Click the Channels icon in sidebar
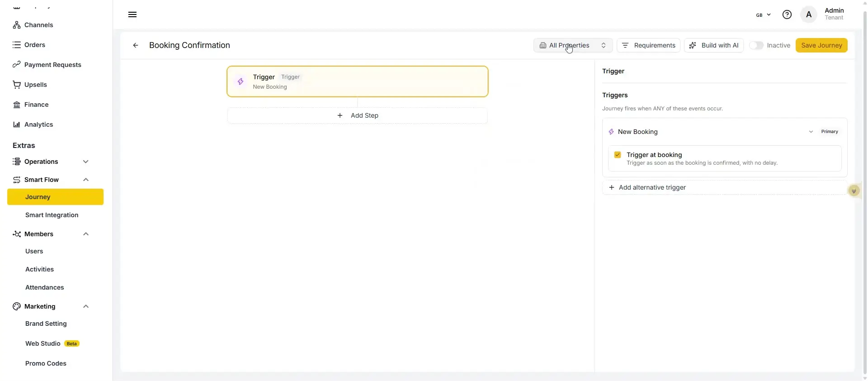 pyautogui.click(x=17, y=25)
